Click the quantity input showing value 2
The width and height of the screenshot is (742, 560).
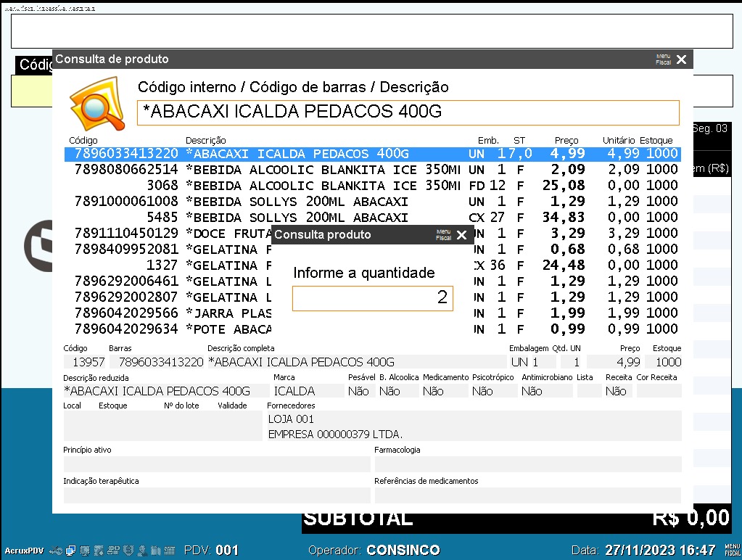(x=372, y=297)
